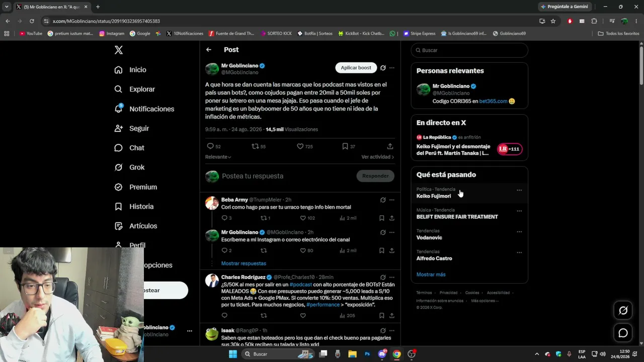Viewport: 644px width, 362px height.
Task: Open File Explorer from the taskbar
Action: tap(352, 354)
